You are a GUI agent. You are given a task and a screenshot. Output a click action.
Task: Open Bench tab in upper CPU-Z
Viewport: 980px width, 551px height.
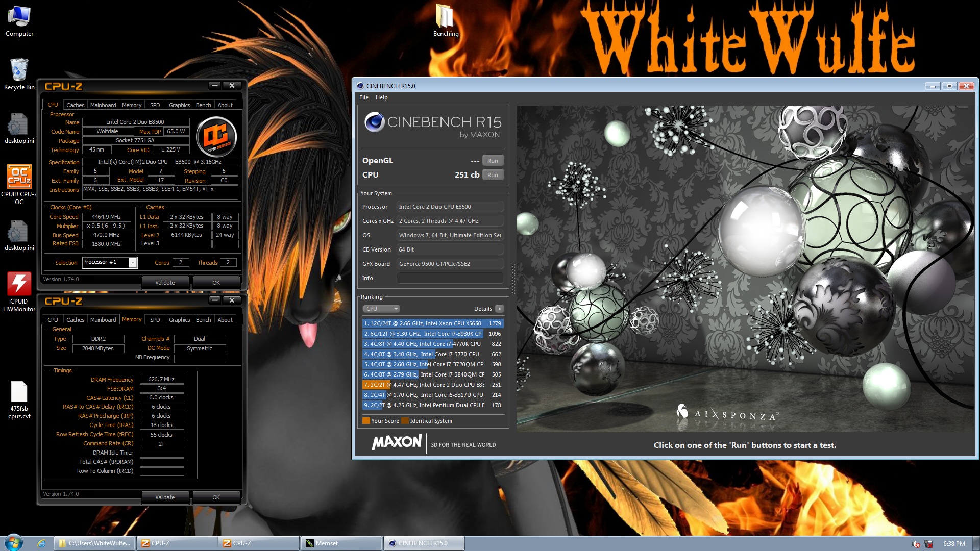coord(204,105)
